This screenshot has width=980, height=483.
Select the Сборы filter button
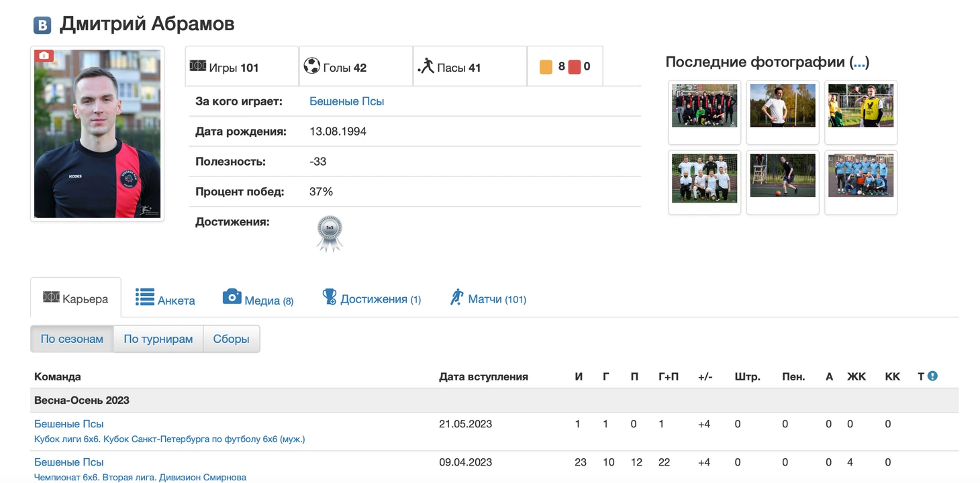[231, 339]
